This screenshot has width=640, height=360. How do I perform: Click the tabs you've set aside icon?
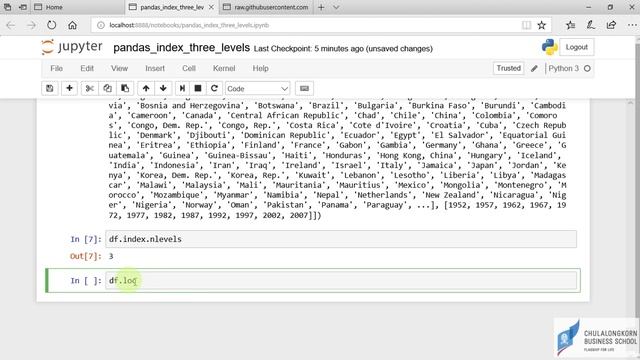8,7
